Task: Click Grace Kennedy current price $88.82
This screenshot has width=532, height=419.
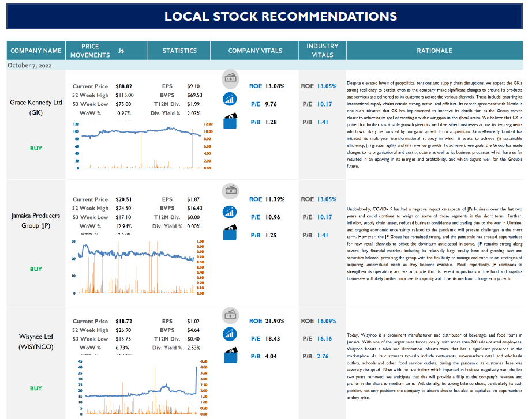Action: pos(123,86)
